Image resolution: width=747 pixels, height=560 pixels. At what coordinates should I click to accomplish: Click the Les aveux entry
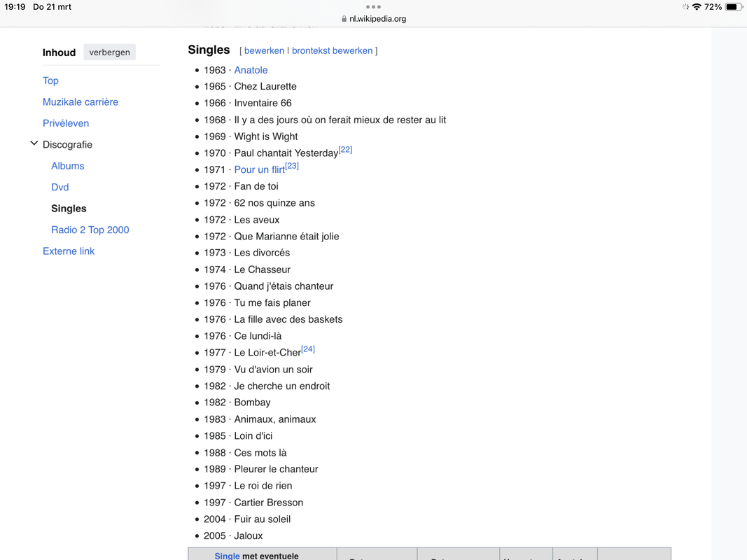click(x=257, y=220)
